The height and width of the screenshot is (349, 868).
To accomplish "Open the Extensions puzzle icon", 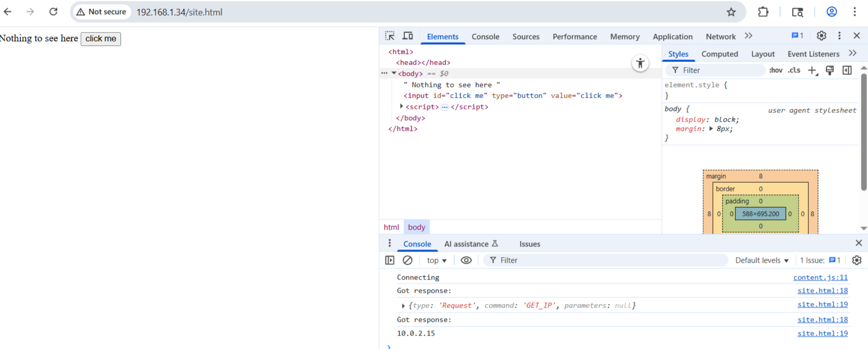I will (x=763, y=12).
